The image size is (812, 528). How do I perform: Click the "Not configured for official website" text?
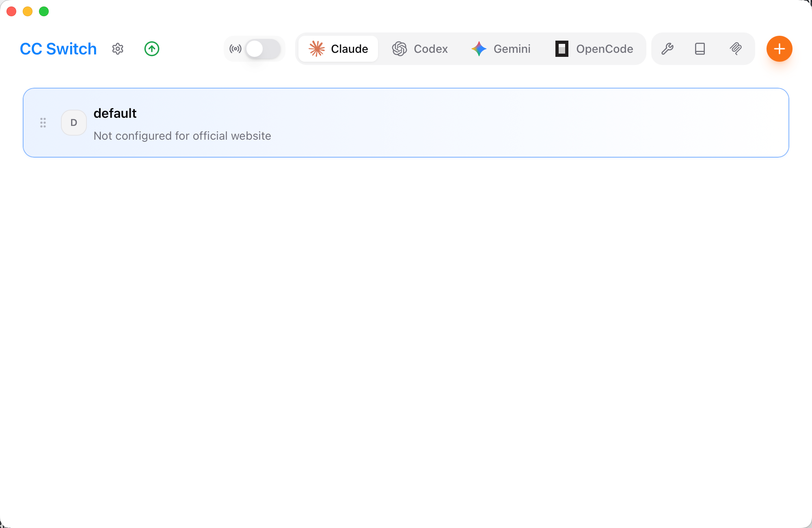tap(182, 136)
